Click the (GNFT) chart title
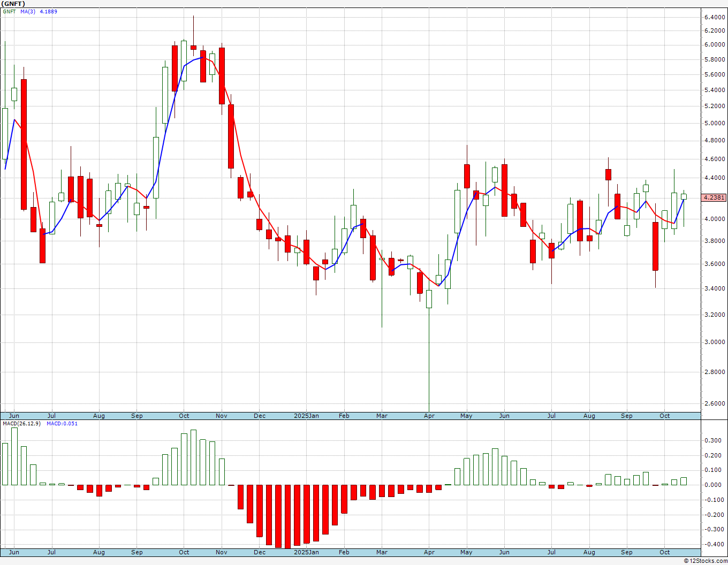Image resolution: width=728 pixels, height=565 pixels. pos(13,4)
